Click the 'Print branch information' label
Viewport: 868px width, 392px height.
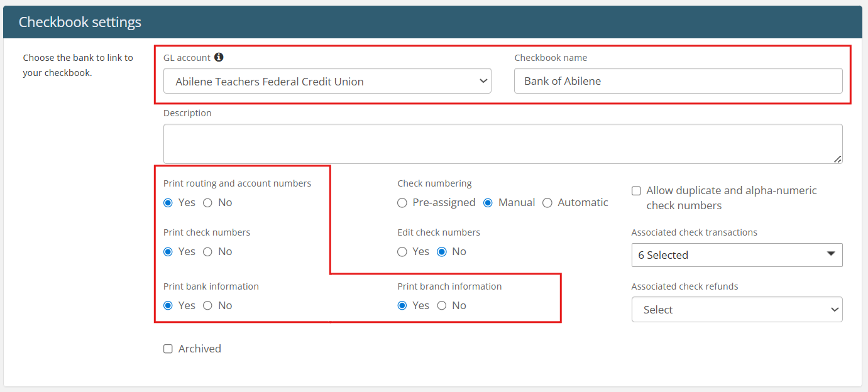[449, 286]
